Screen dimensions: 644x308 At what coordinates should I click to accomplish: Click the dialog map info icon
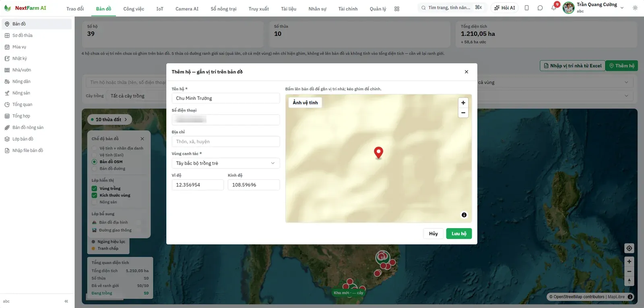pos(464,215)
